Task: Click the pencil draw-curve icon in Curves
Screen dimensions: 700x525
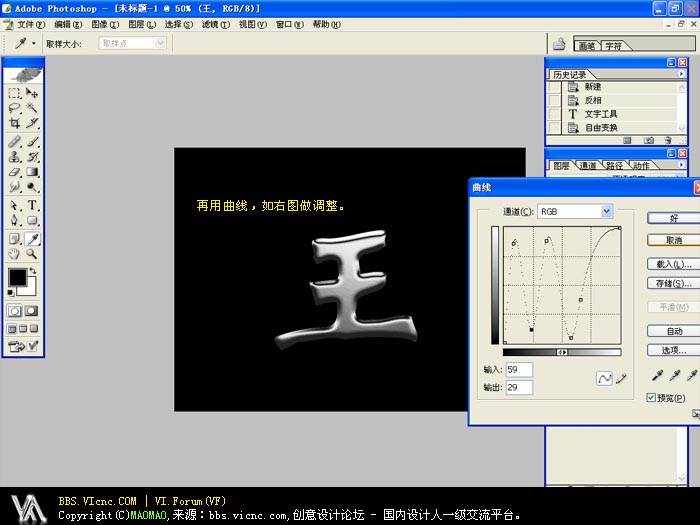Action: click(622, 378)
